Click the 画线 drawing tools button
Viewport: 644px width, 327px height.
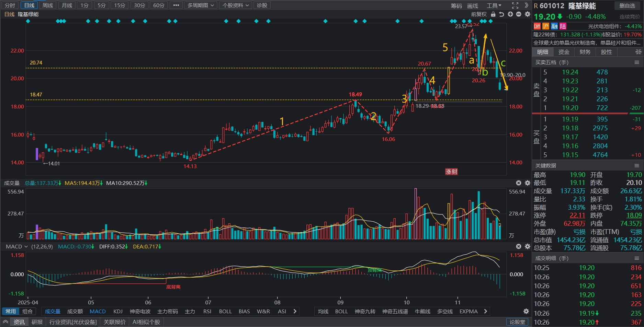pos(473,5)
